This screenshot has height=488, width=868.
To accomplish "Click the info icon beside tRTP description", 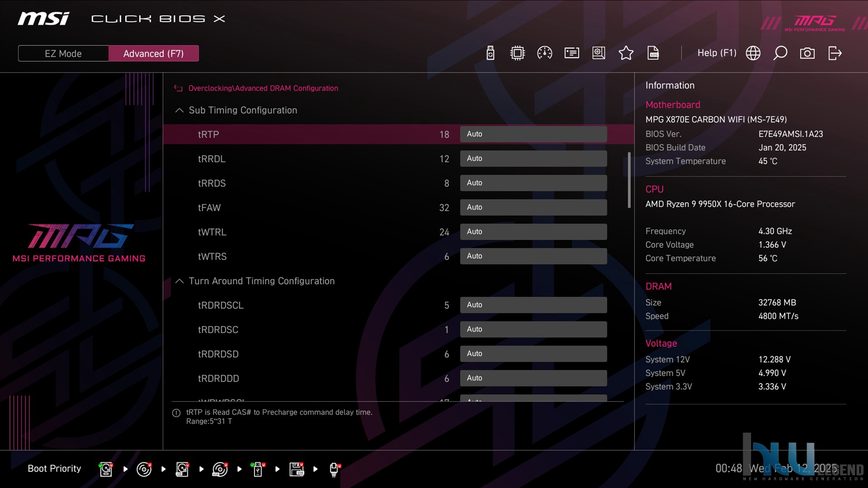I will click(x=176, y=413).
